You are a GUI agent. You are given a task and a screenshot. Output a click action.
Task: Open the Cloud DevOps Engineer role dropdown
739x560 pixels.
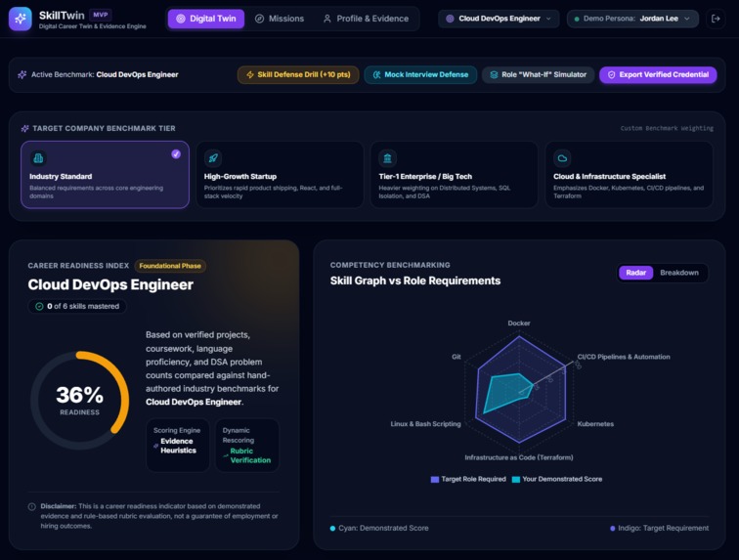pyautogui.click(x=499, y=19)
